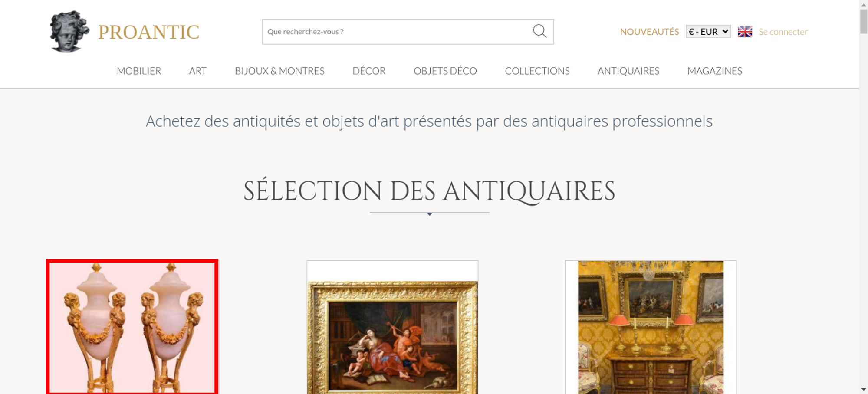Click the vertical scrollbar thumb
The width and height of the screenshot is (868, 394).
864,21
